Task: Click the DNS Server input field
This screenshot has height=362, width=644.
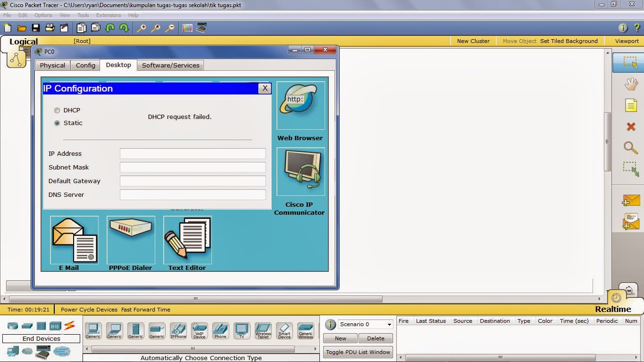Action: [x=193, y=194]
